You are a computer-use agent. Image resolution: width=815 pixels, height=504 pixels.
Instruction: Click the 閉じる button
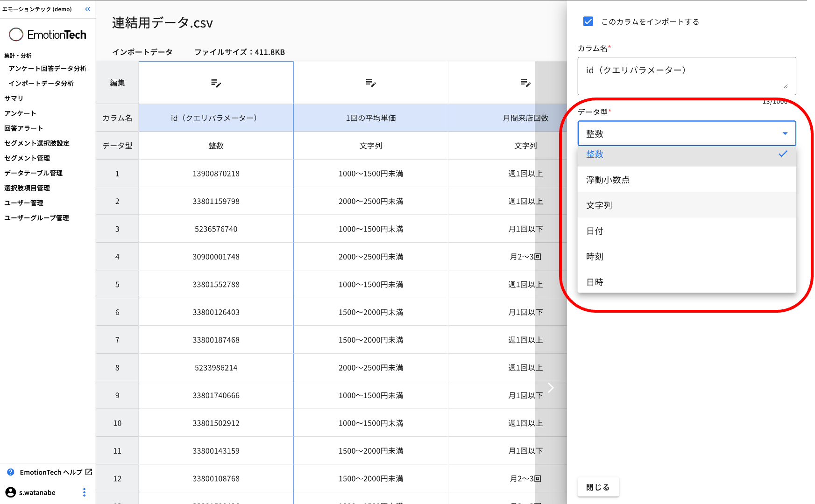coord(598,487)
